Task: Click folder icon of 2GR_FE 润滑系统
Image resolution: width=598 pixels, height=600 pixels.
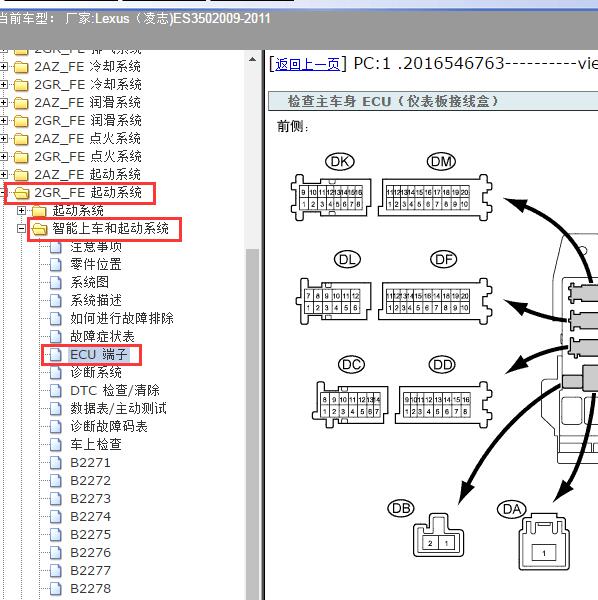Action: point(21,121)
